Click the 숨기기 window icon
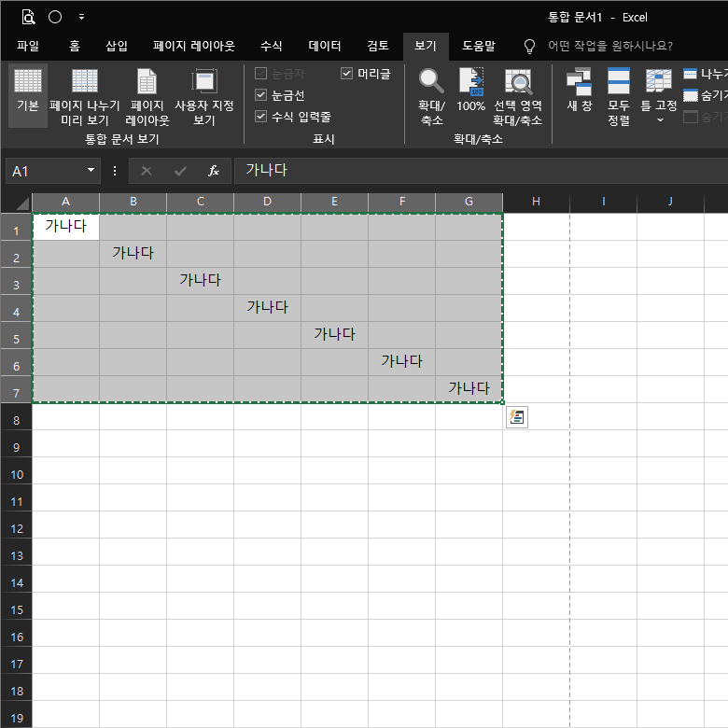This screenshot has width=728, height=728. tap(691, 95)
